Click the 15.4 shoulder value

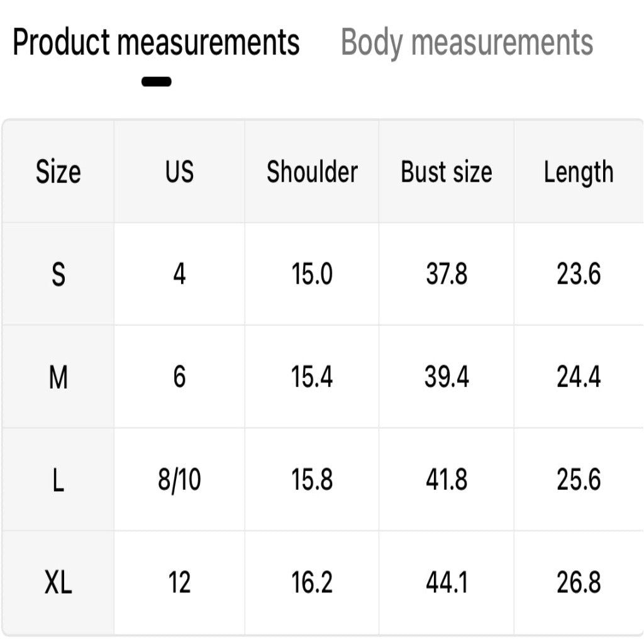tap(312, 377)
